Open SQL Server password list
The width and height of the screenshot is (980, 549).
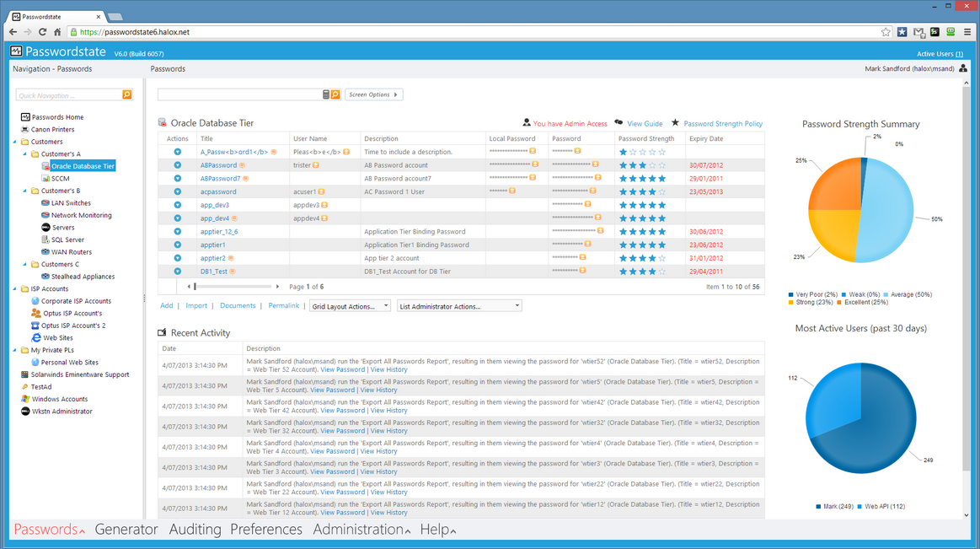tap(67, 240)
